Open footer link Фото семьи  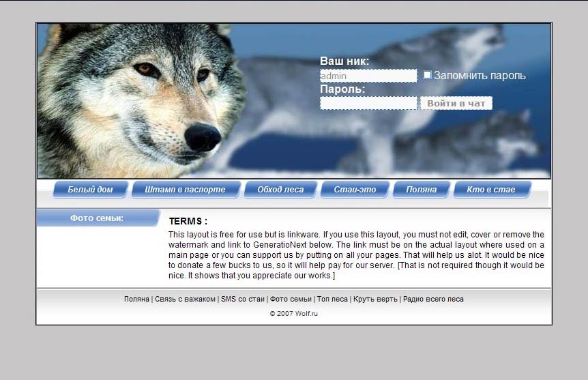pyautogui.click(x=291, y=299)
